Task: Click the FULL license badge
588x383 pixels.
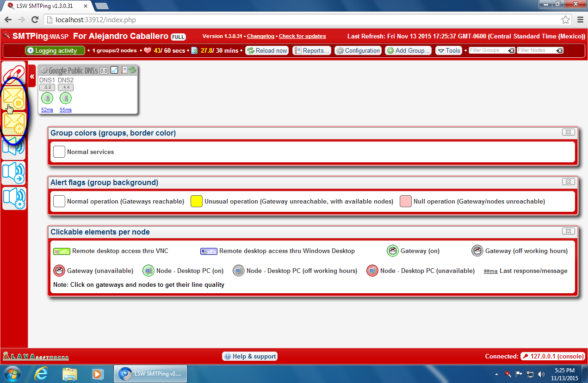Action: (x=178, y=37)
